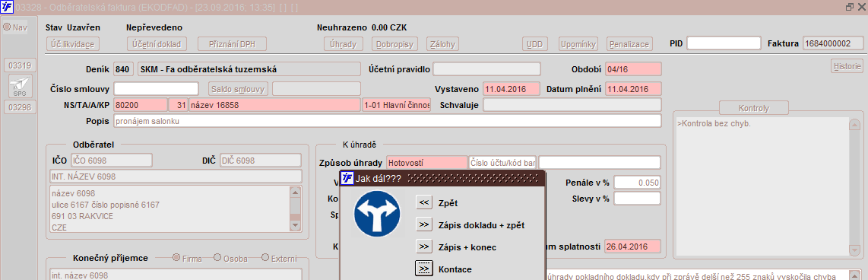Click the Kontroly text >Kontrola bez chyb.
This screenshot has height=280, width=868.
[714, 124]
